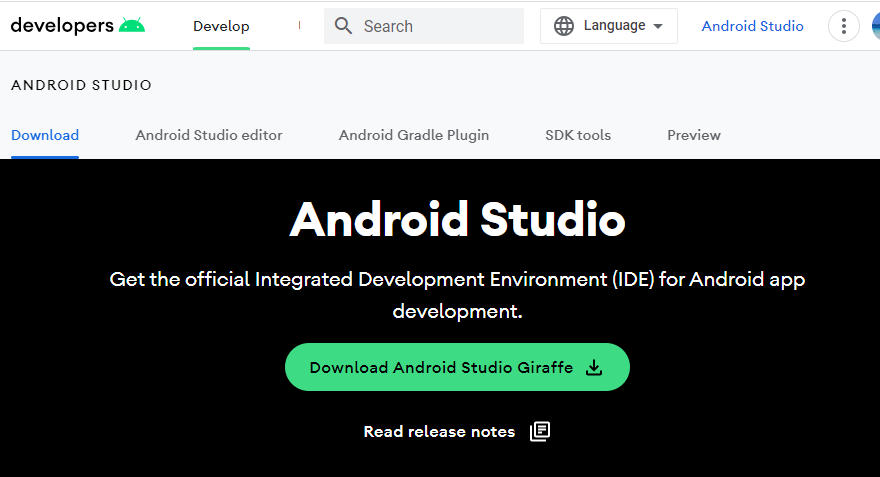The height and width of the screenshot is (477, 880).
Task: Click the search magnifier icon
Action: click(x=343, y=26)
